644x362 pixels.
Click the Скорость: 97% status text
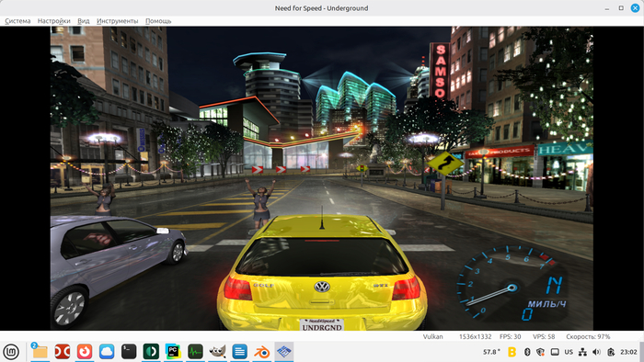[x=588, y=336]
